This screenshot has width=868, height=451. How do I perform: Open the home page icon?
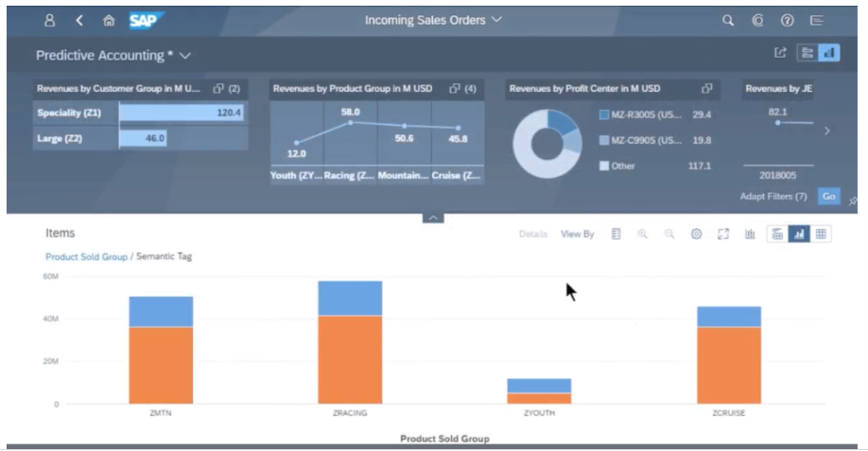click(x=109, y=20)
